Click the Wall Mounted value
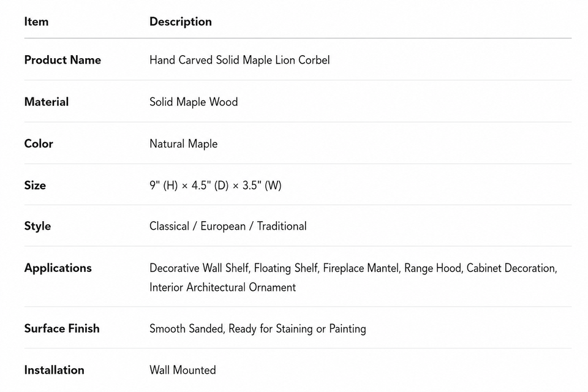This screenshot has width=588, height=392. pos(183,370)
